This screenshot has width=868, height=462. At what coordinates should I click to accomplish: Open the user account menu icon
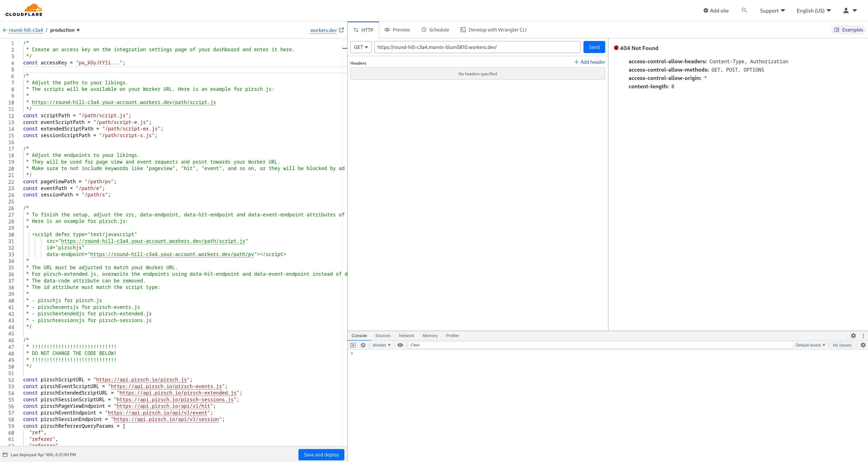[x=849, y=10]
